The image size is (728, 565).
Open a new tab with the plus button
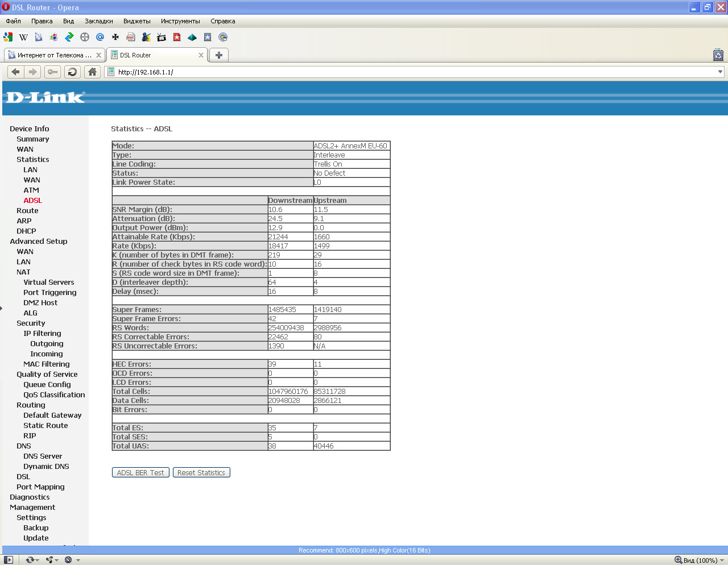click(219, 55)
